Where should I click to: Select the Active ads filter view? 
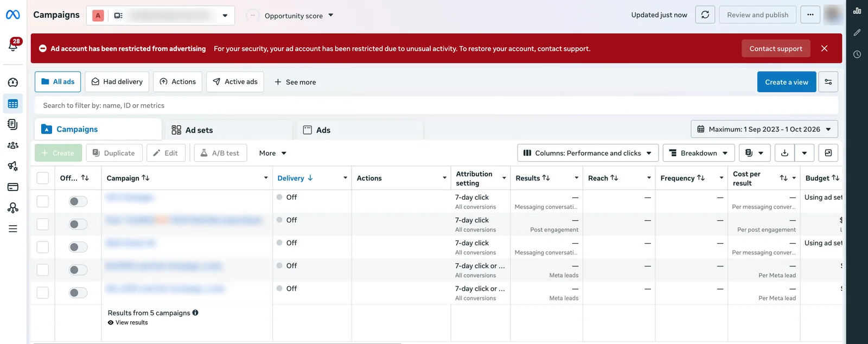point(235,81)
